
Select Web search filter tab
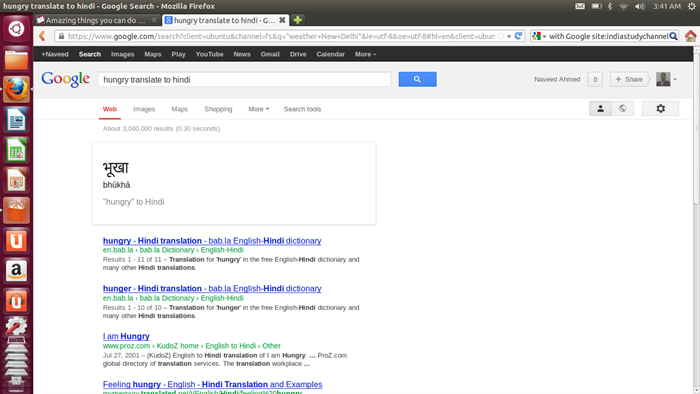click(110, 109)
